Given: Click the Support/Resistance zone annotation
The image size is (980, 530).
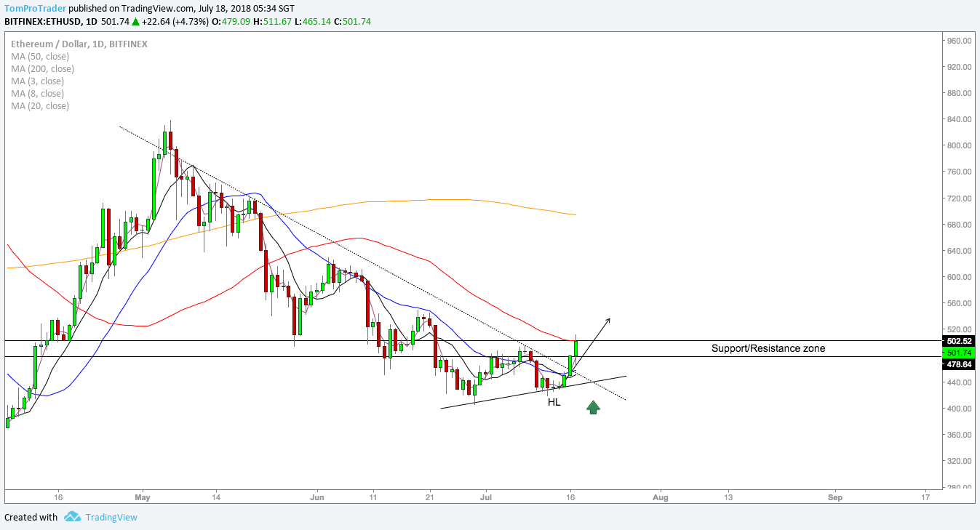Looking at the screenshot, I should (x=768, y=348).
